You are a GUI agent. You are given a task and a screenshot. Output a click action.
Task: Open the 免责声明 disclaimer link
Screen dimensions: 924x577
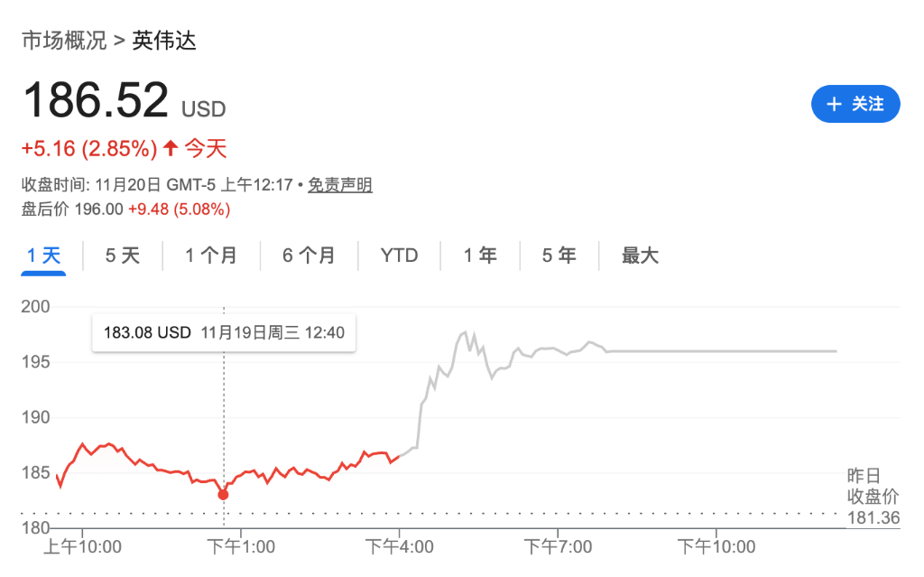click(339, 185)
